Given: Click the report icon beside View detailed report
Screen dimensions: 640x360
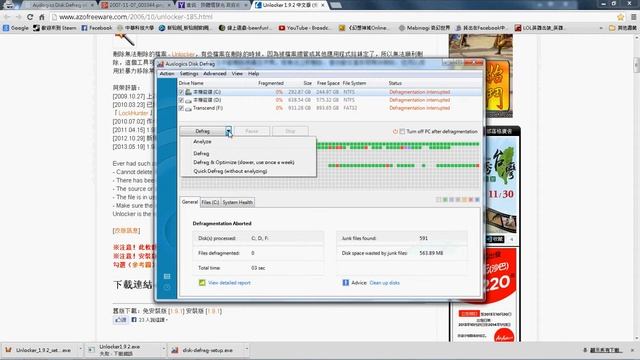Looking at the screenshot, I should coord(202,282).
